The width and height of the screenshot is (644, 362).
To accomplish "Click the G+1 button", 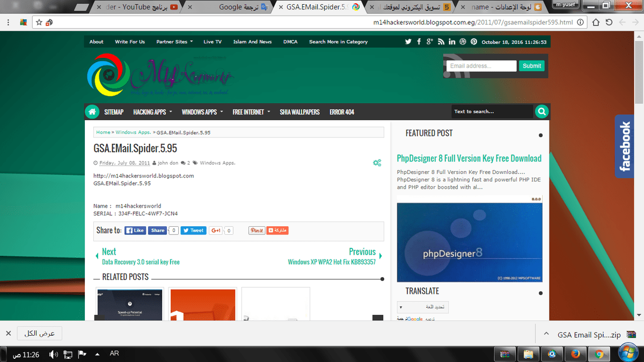I will coord(216,230).
